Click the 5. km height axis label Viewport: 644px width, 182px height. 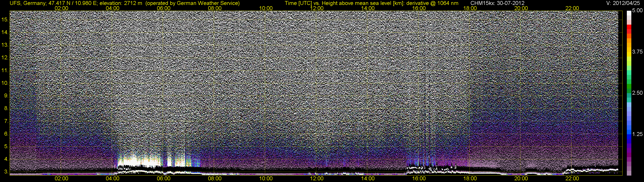6,147
